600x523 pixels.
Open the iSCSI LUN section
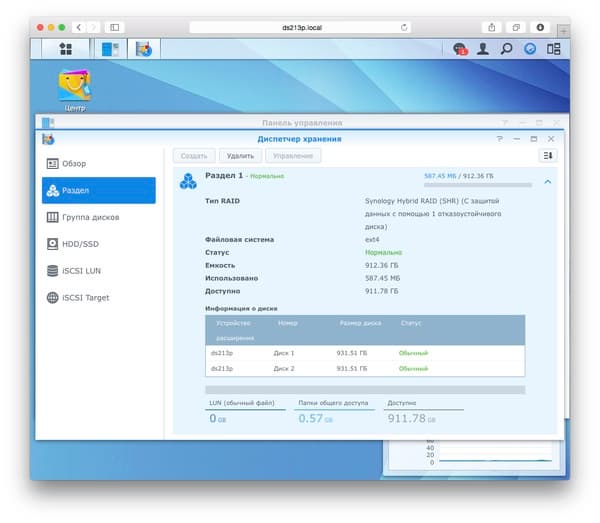pos(99,271)
